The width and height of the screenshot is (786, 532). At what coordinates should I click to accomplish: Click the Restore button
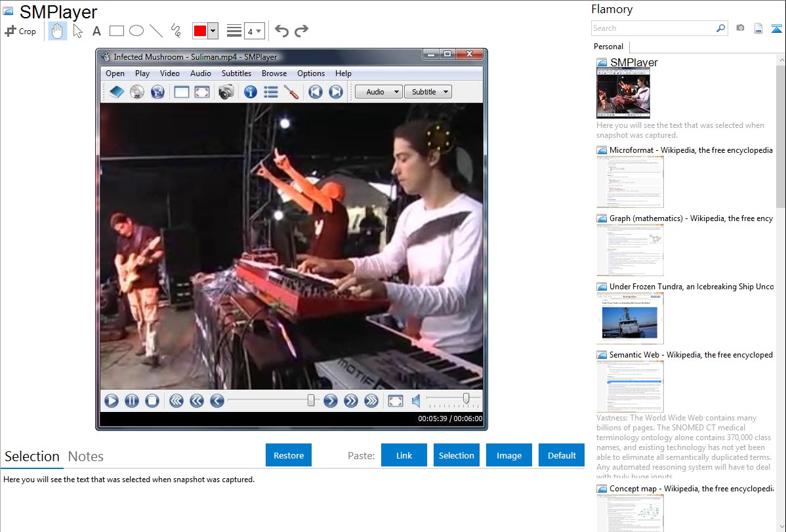pos(289,455)
